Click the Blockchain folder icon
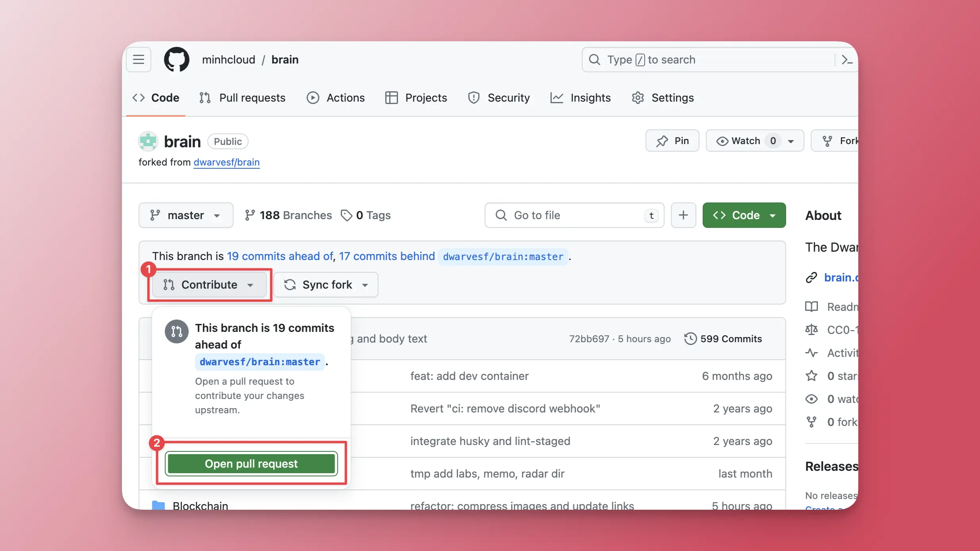 tap(159, 505)
